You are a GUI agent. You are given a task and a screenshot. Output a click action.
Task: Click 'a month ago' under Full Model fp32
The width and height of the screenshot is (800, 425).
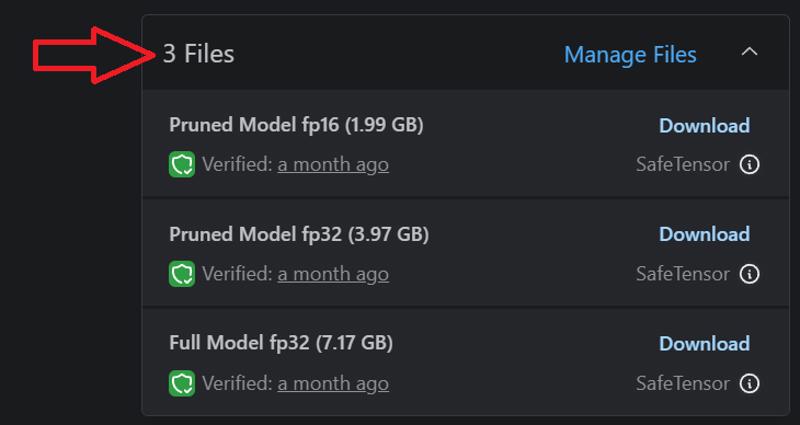pyautogui.click(x=333, y=383)
